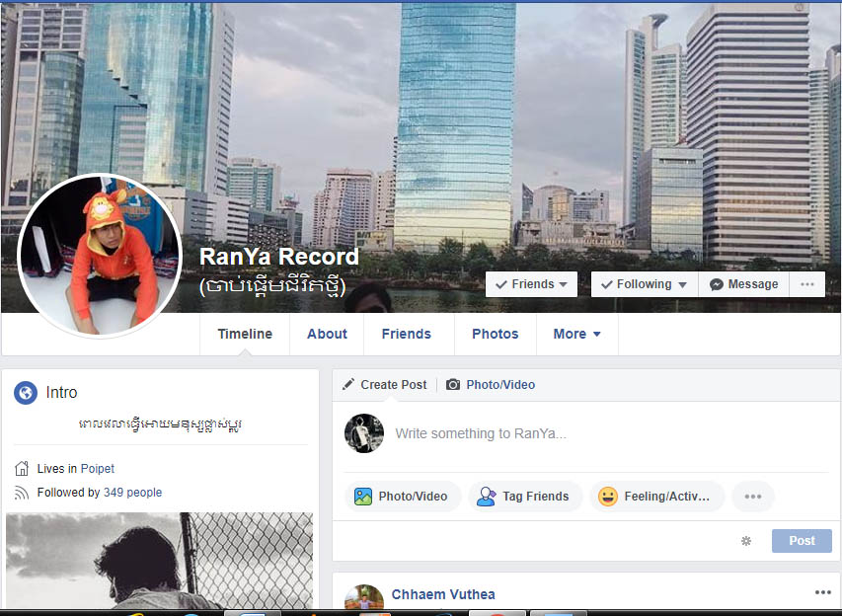The height and width of the screenshot is (616, 842).
Task: Click the green Photo/Video picture icon
Action: 363,497
